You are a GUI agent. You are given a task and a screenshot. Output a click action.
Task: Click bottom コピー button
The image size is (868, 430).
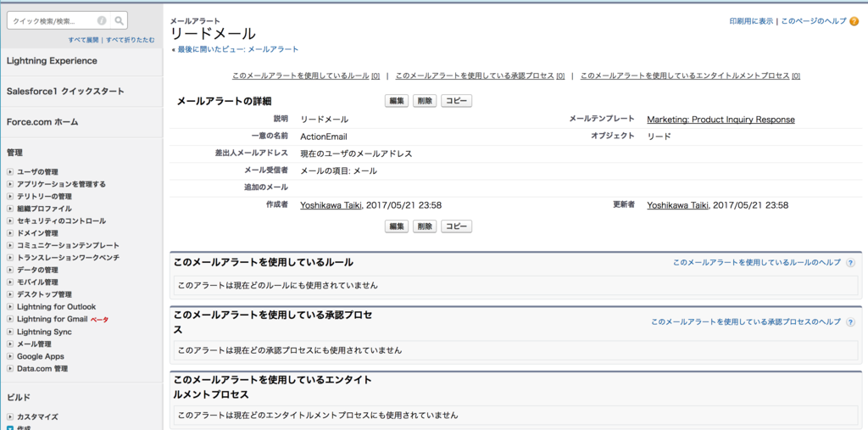coord(457,226)
